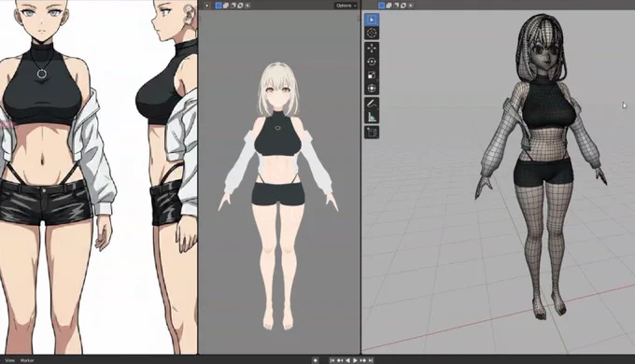
Task: Select the Select Box tool in right viewport toolbar
Action: coord(372,20)
